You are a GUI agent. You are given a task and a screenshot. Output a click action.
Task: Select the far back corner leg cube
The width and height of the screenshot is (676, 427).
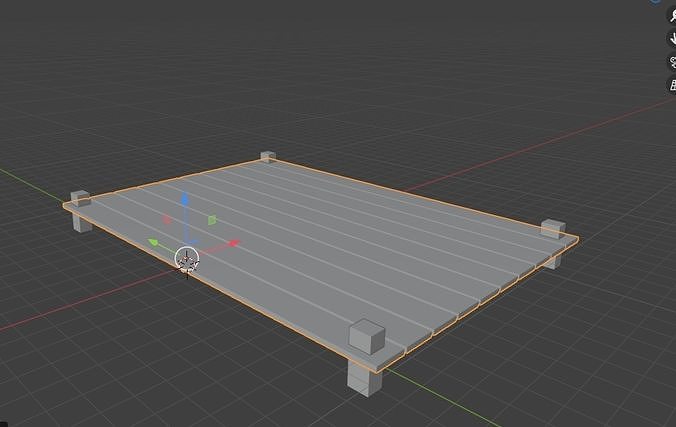[268, 157]
